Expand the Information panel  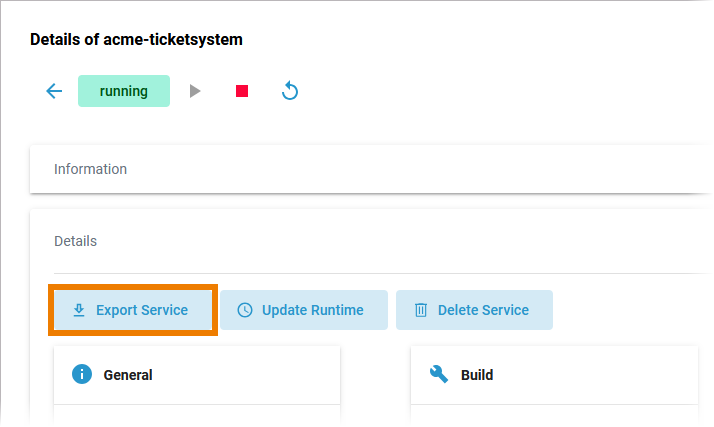point(370,169)
